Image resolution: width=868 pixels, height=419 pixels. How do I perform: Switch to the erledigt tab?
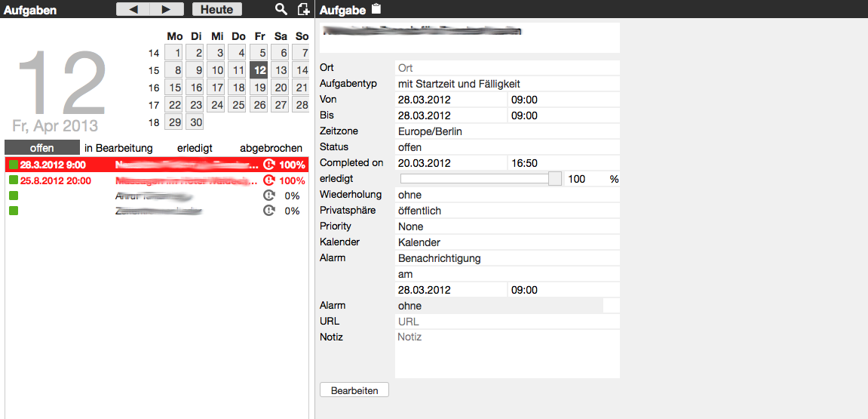(195, 148)
